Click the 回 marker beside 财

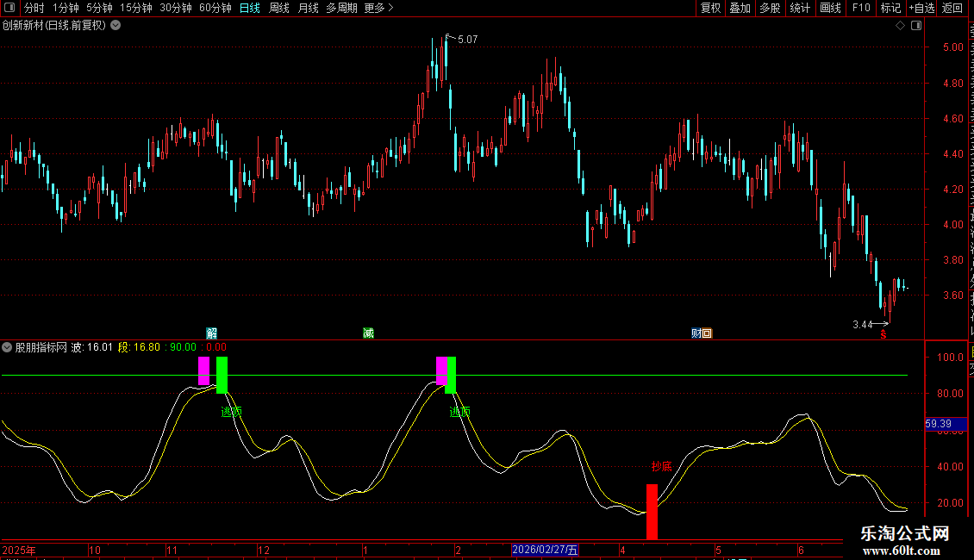point(707,333)
